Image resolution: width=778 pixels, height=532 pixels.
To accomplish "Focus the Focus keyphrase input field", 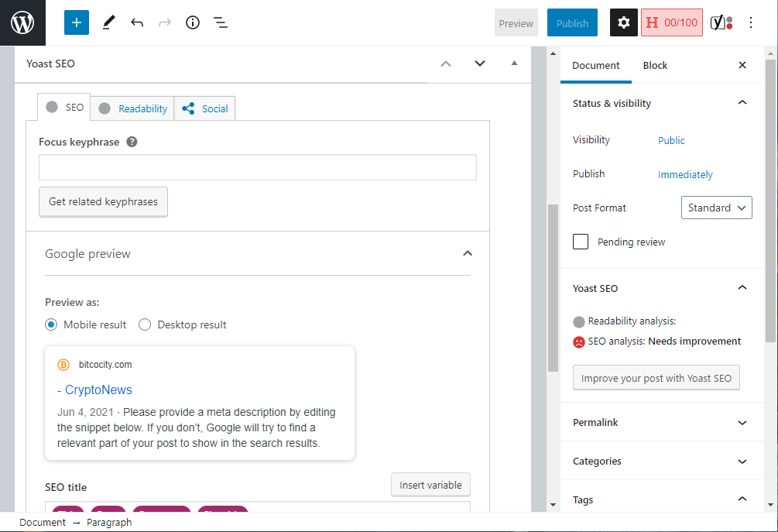I will click(x=258, y=167).
